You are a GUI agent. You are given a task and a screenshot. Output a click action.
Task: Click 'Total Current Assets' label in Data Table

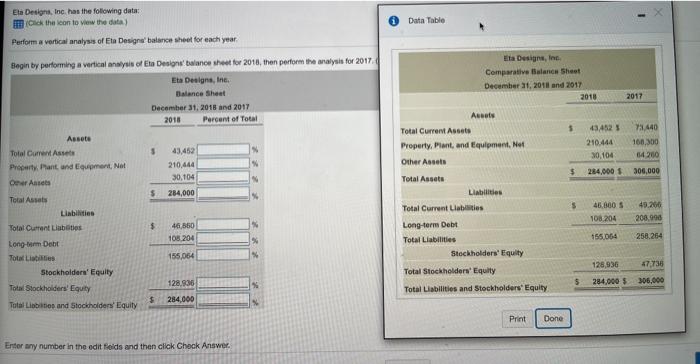pos(436,131)
